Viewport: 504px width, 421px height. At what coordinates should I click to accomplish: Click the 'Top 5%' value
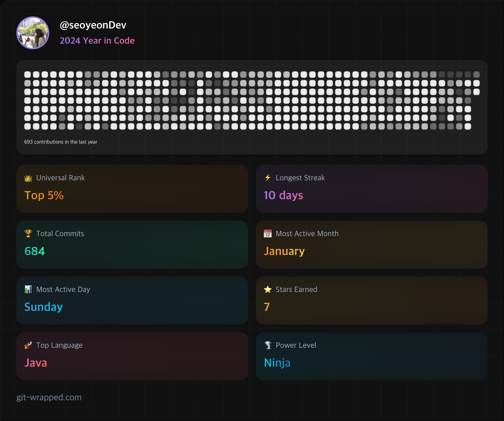tap(44, 195)
